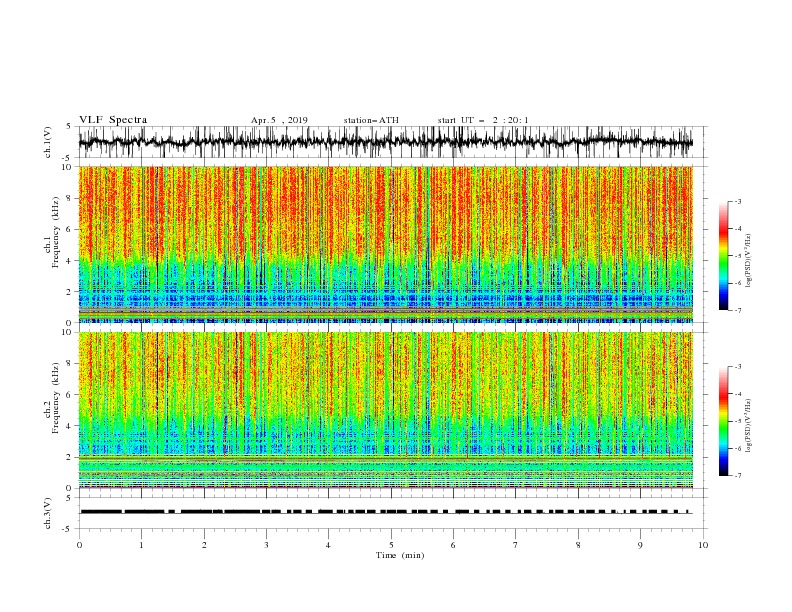Click the "-3" label on the upper color bar

(x=738, y=201)
